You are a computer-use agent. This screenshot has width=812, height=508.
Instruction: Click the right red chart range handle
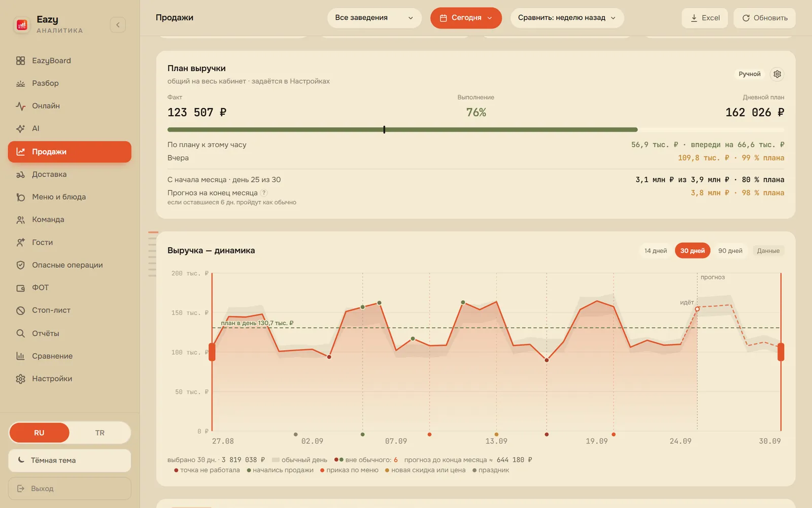coord(781,352)
